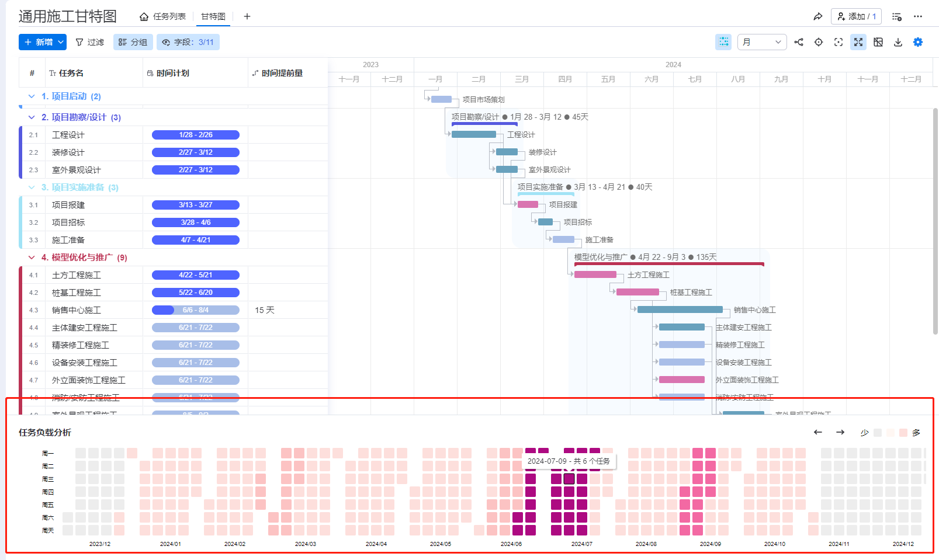The height and width of the screenshot is (560, 939).
Task: Open the add-record list icon
Action: click(896, 16)
